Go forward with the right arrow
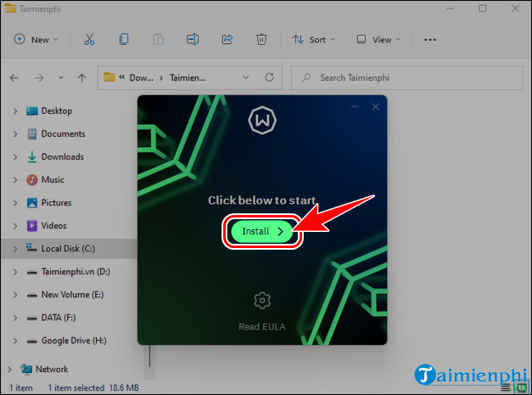Viewport: 532px width, 395px height. coord(39,78)
